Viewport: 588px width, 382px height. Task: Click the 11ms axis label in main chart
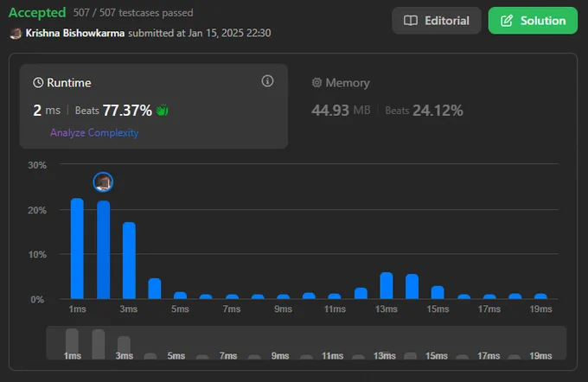click(x=335, y=309)
